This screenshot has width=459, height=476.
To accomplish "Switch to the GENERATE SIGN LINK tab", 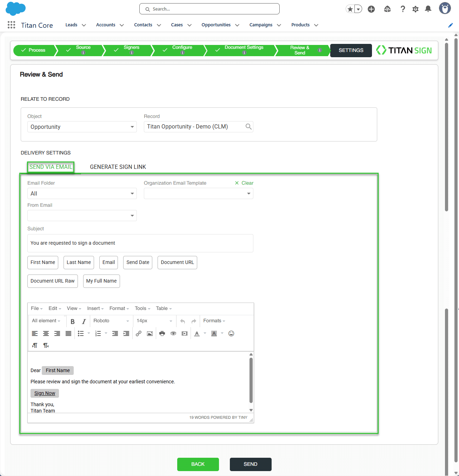I will [118, 167].
